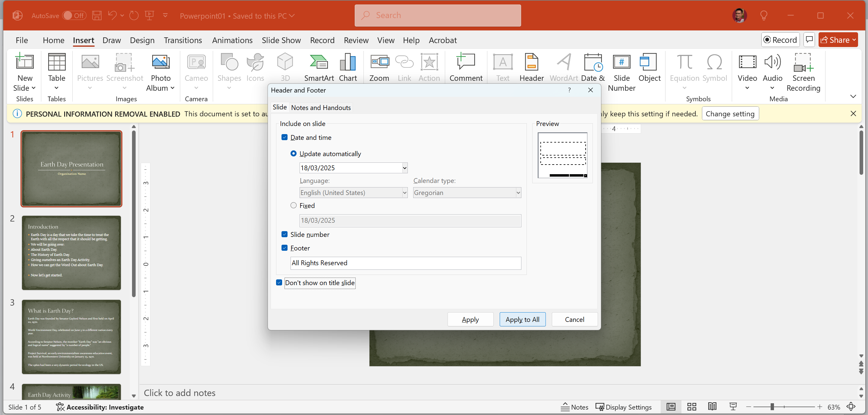The image size is (868, 415).
Task: Toggle Don't show on title slide checkbox
Action: (x=279, y=283)
